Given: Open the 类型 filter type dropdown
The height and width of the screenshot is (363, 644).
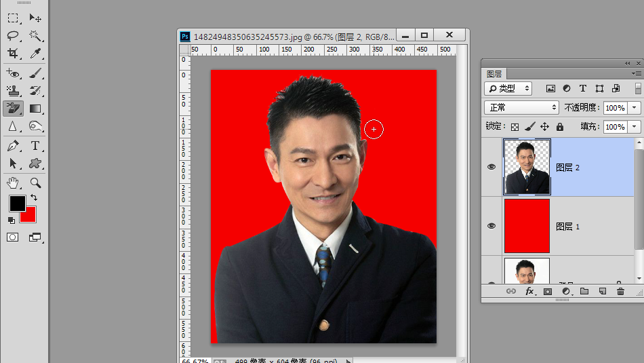Looking at the screenshot, I should (508, 88).
